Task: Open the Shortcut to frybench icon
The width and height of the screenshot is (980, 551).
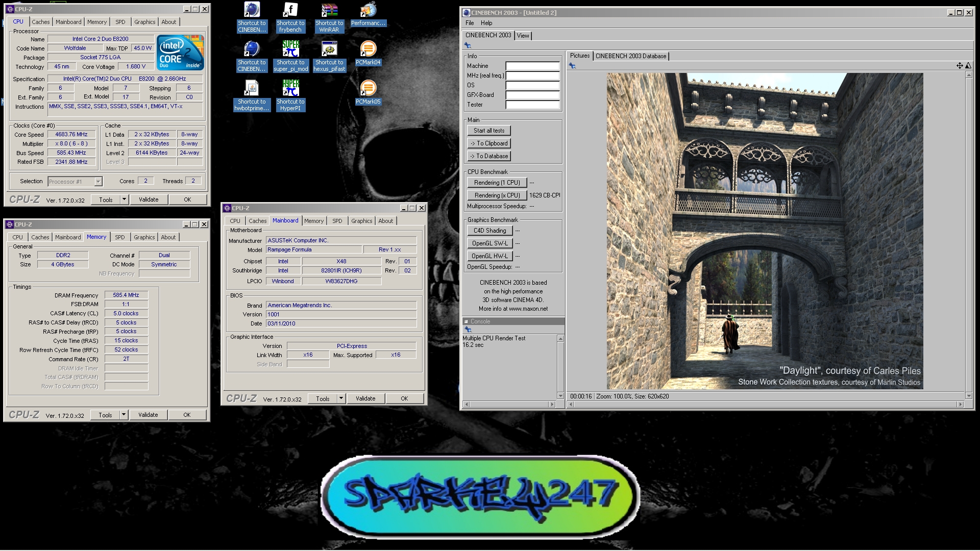Action: coord(290,17)
